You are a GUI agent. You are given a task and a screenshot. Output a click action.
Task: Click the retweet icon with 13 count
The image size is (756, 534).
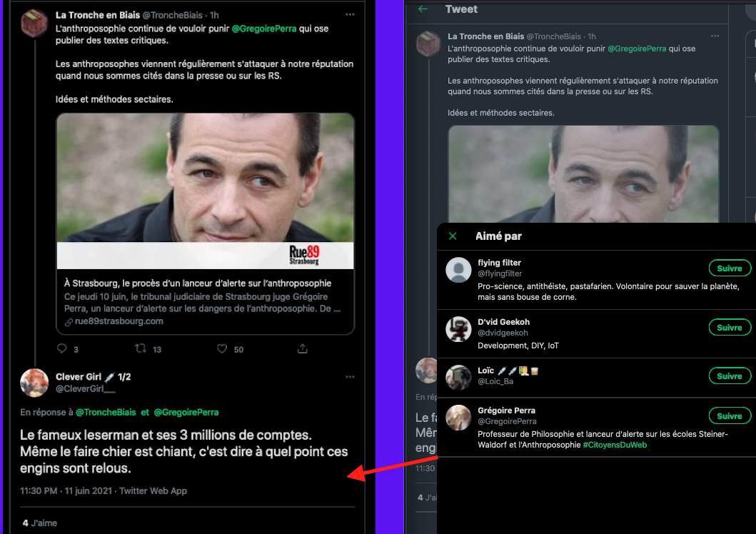141,349
